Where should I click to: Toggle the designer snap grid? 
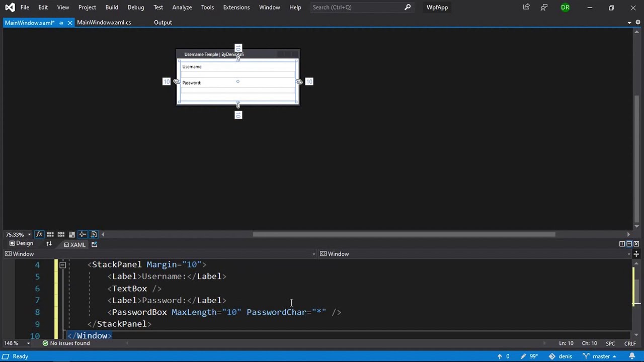click(50, 234)
